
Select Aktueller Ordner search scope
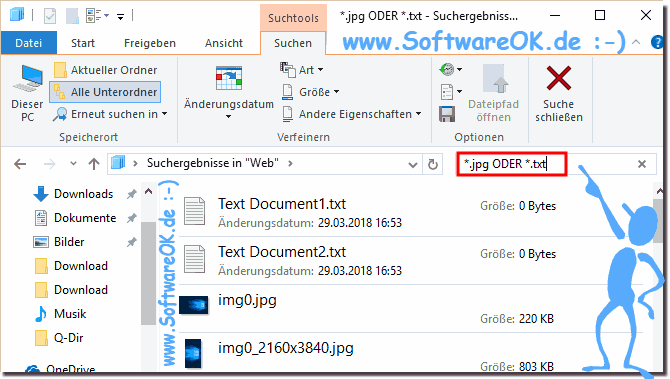(106, 70)
